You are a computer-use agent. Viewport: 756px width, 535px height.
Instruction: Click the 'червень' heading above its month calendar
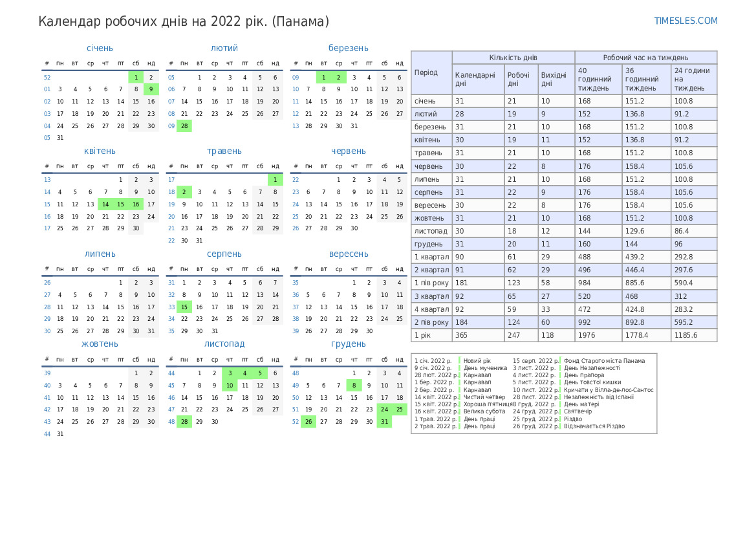(348, 151)
